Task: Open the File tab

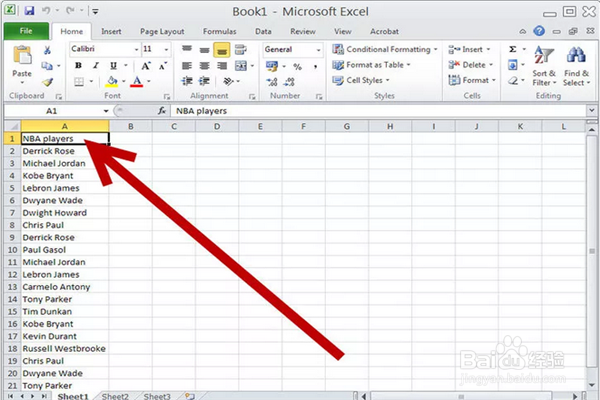Action: pos(26,31)
